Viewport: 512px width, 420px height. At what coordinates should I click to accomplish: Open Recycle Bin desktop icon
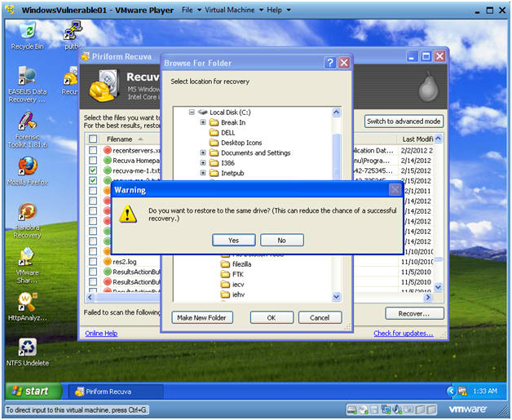click(x=28, y=36)
